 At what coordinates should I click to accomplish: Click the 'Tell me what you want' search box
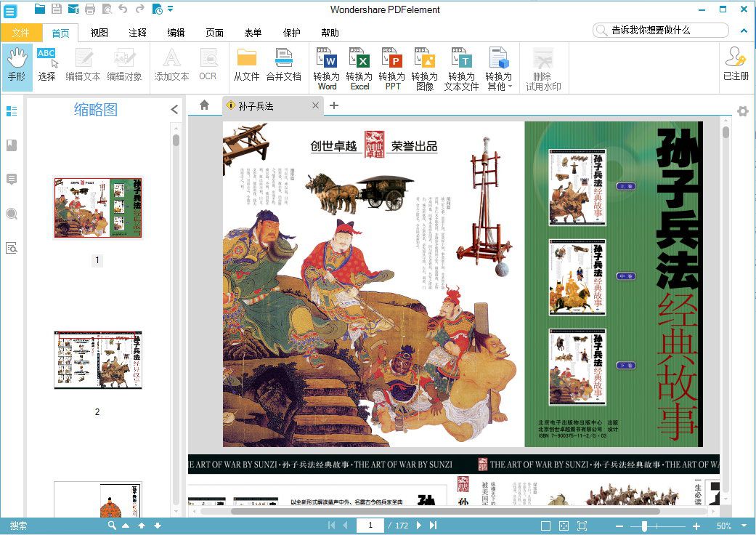(x=661, y=30)
